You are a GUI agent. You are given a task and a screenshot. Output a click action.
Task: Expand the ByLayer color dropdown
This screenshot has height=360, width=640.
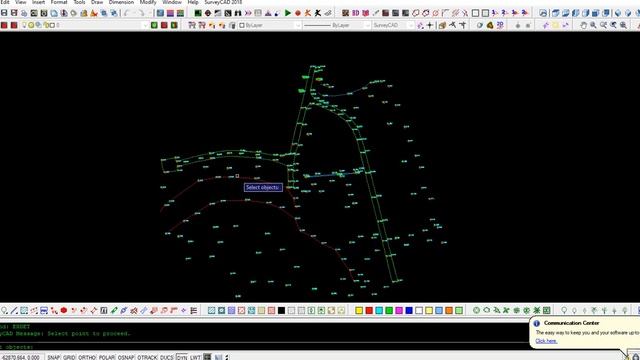point(298,25)
